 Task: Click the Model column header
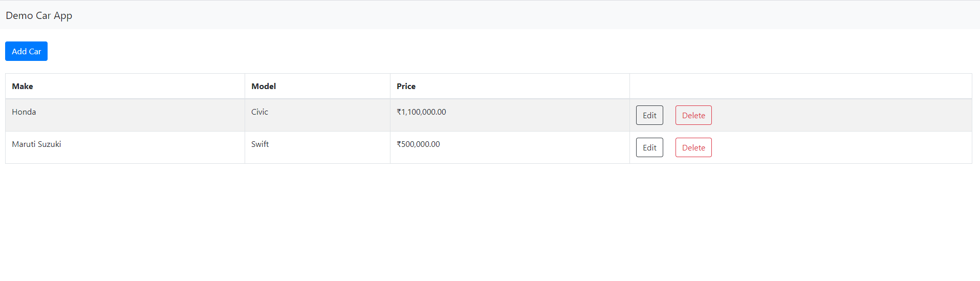(x=264, y=86)
